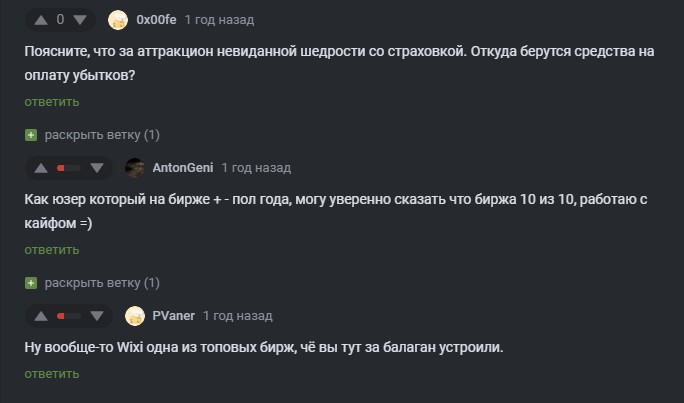Screen dimensions: 684x403
Task: Click the rating score of 0x00fe's comment
Action: pyautogui.click(x=60, y=19)
